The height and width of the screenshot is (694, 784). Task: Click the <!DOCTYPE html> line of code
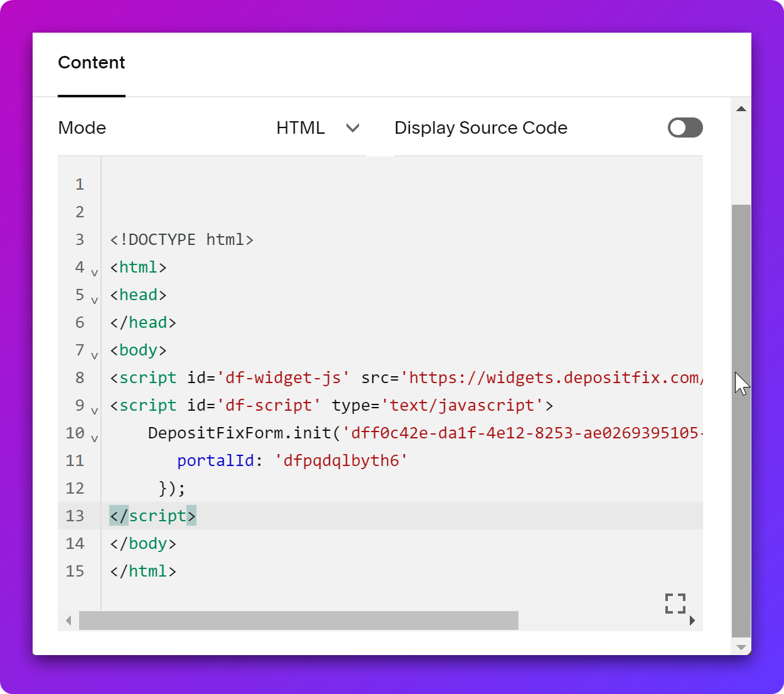pyautogui.click(x=181, y=239)
